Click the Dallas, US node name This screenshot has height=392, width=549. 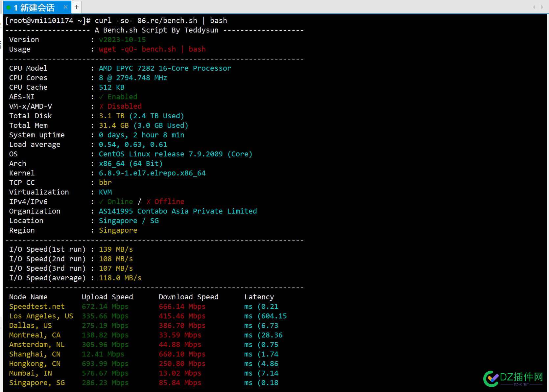[31, 325]
